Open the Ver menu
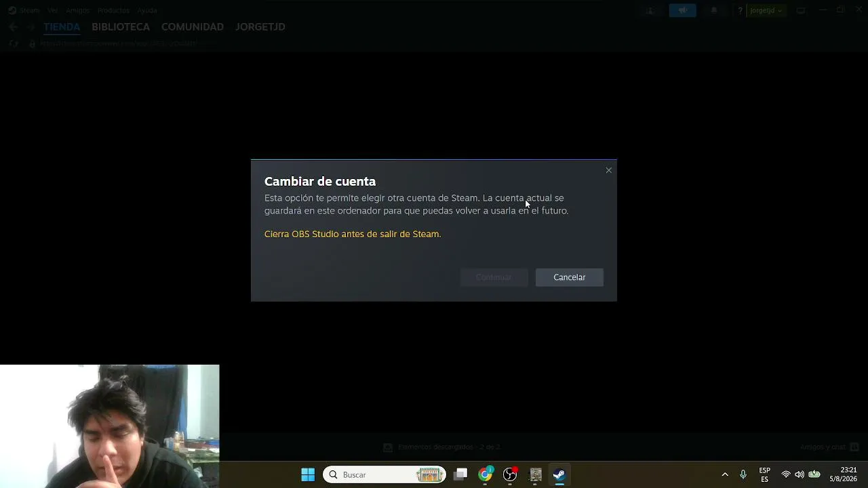 click(x=52, y=10)
